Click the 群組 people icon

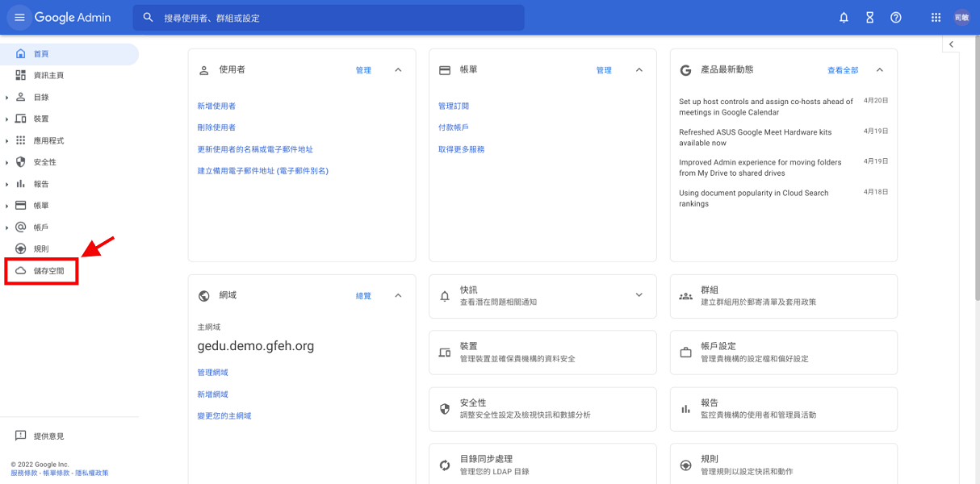point(685,296)
